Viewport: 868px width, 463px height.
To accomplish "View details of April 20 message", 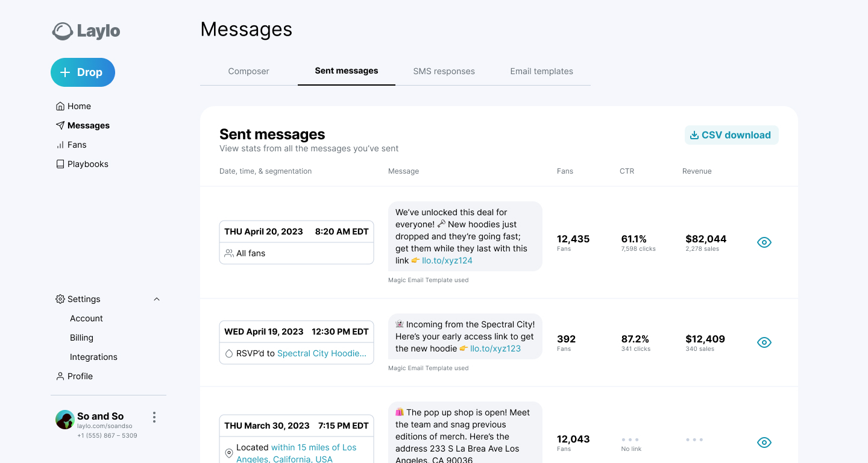I will (x=764, y=242).
